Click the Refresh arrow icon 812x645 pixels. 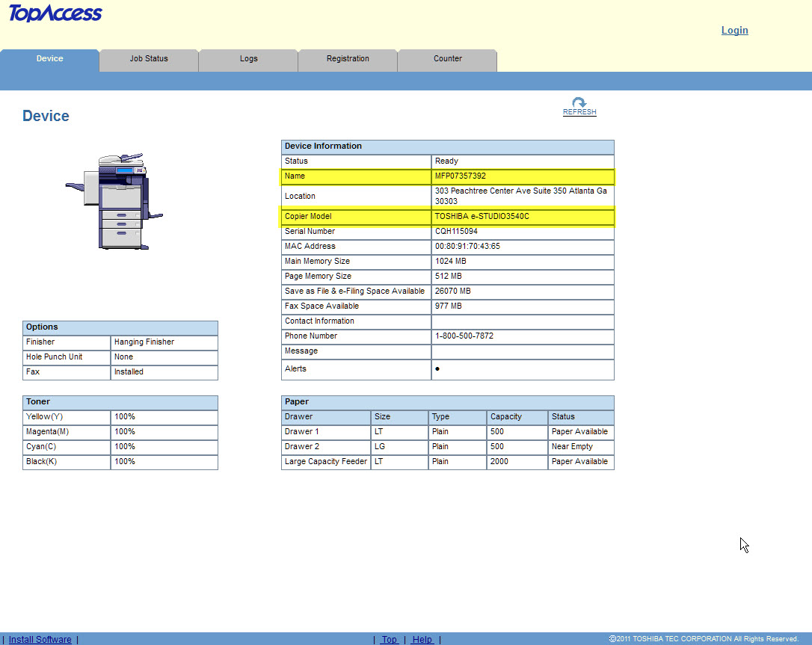pyautogui.click(x=579, y=102)
